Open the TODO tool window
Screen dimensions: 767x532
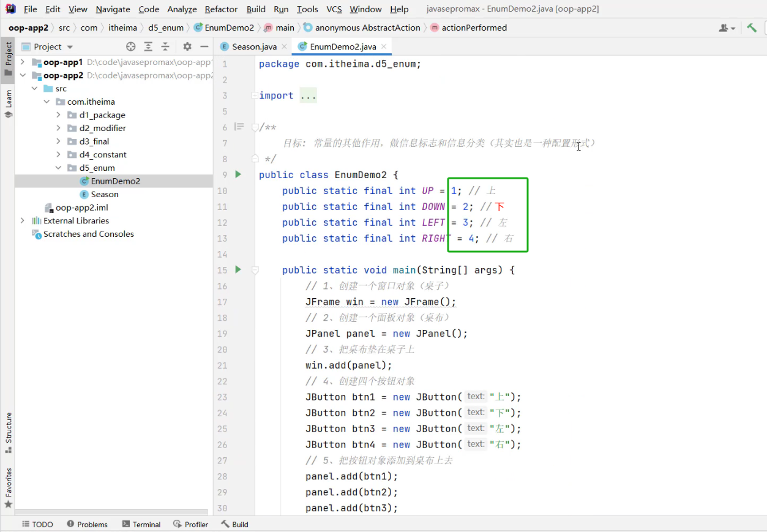point(37,524)
